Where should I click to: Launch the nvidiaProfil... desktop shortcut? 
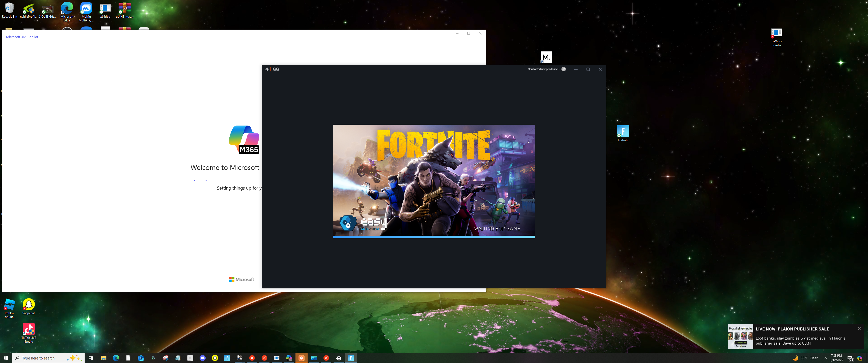tap(29, 10)
